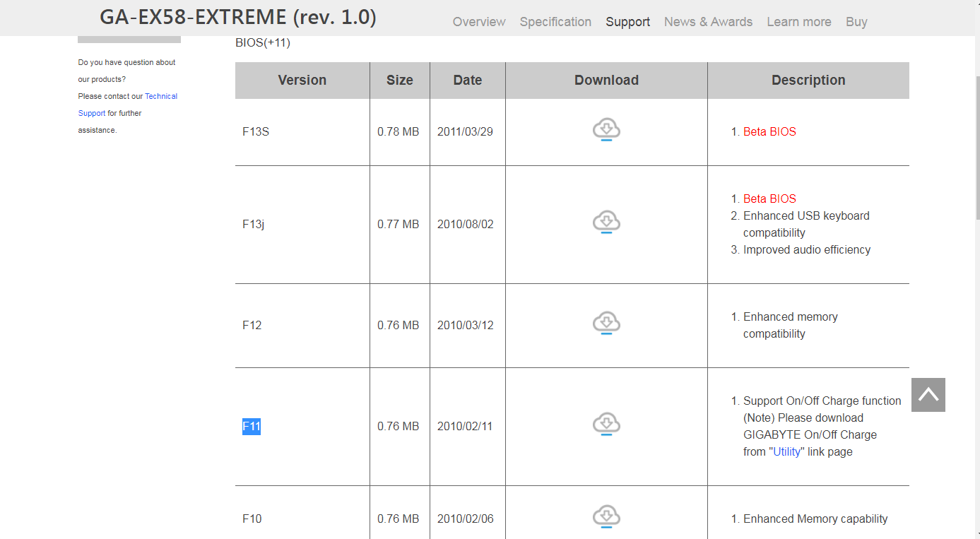Download the F10 BIOS file
Image resolution: width=980 pixels, height=539 pixels.
click(x=606, y=517)
